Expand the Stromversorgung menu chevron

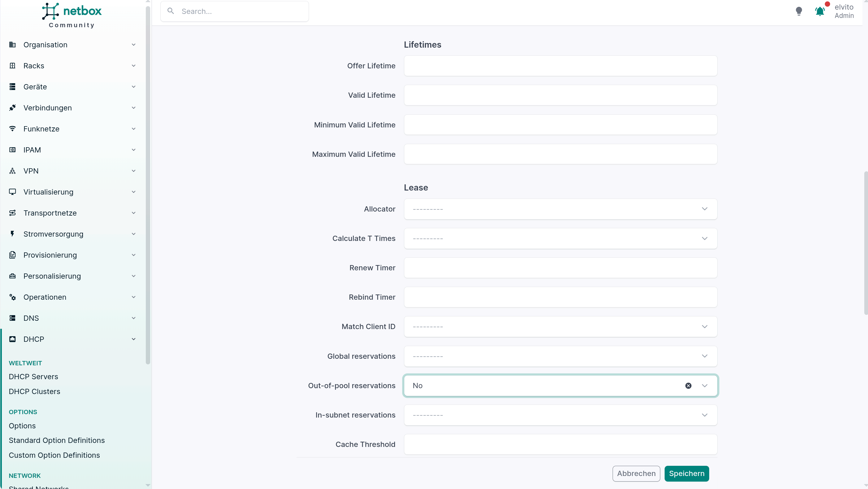[133, 234]
